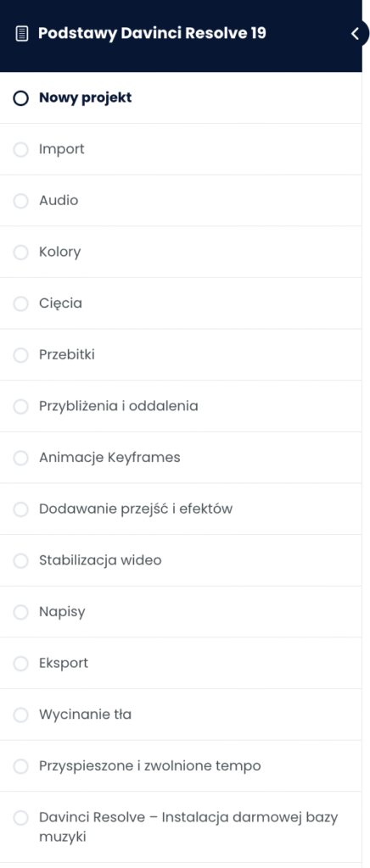The height and width of the screenshot is (868, 370).
Task: Collapse the sidebar with the chevron arrow
Action: [x=355, y=34]
